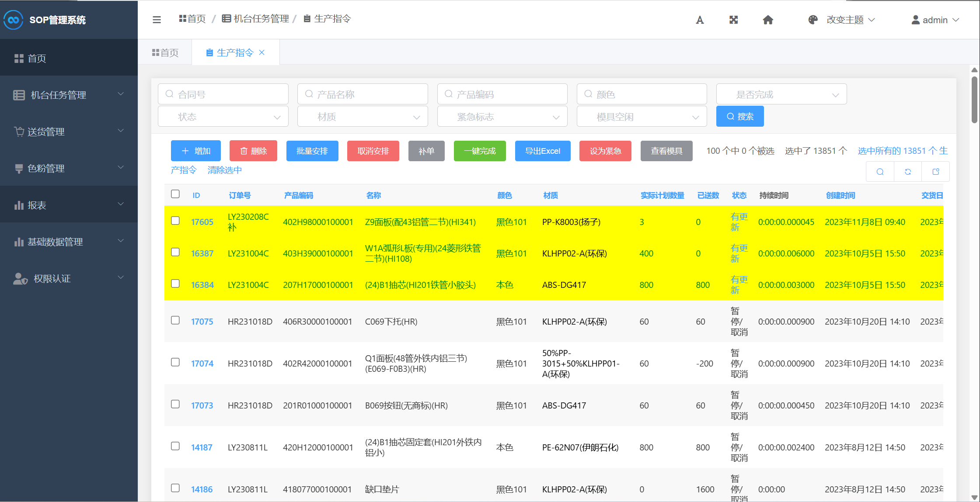The image size is (980, 502).
Task: Open the 是否完成 dropdown
Action: pos(781,94)
